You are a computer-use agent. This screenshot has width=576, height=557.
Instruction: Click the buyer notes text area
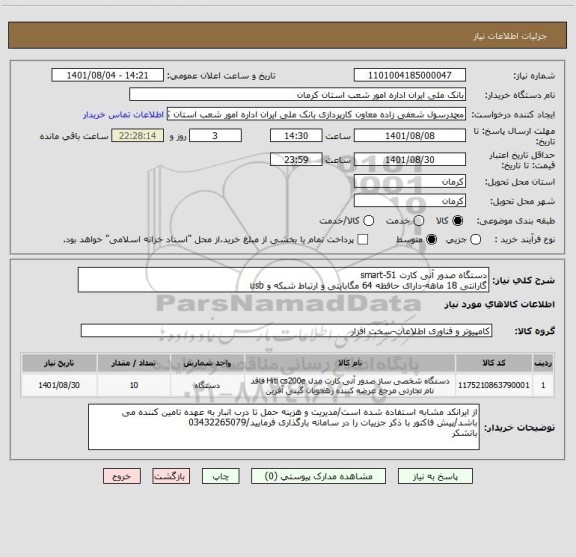pos(284,427)
